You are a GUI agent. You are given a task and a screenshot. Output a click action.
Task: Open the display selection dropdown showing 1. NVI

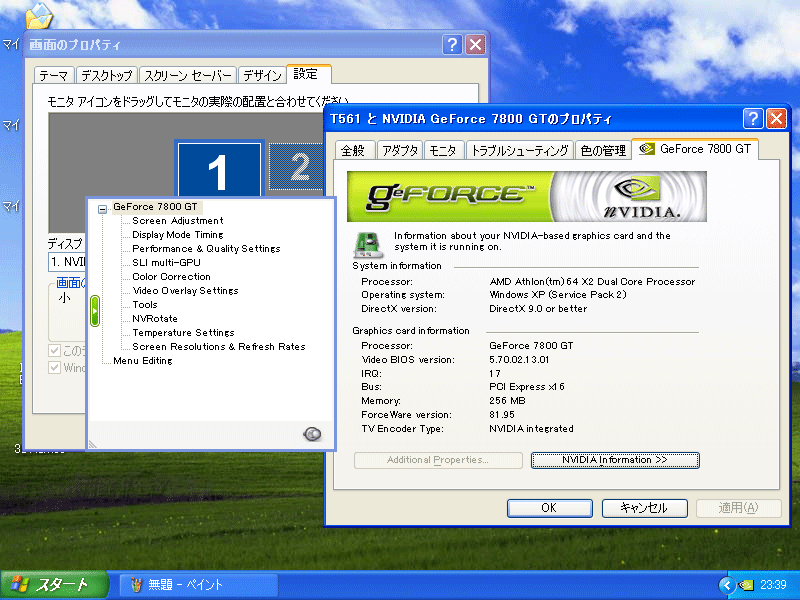[67, 262]
